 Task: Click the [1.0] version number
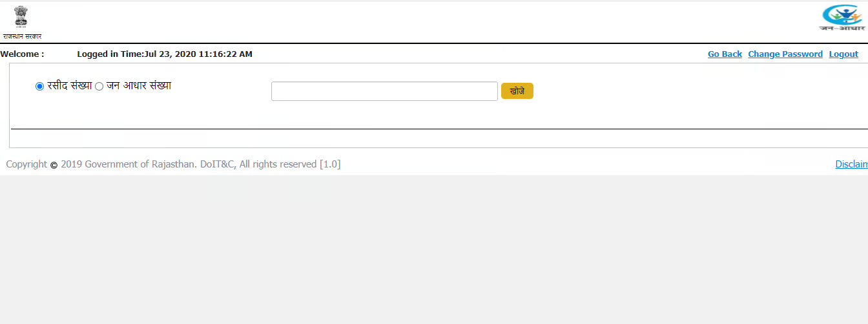[330, 164]
